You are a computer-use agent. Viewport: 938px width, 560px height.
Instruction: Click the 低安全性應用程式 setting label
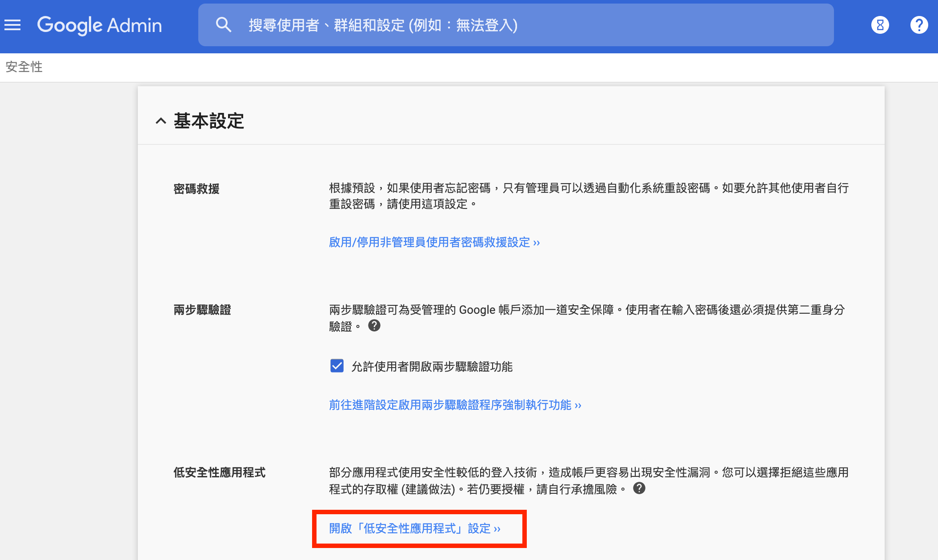(219, 472)
